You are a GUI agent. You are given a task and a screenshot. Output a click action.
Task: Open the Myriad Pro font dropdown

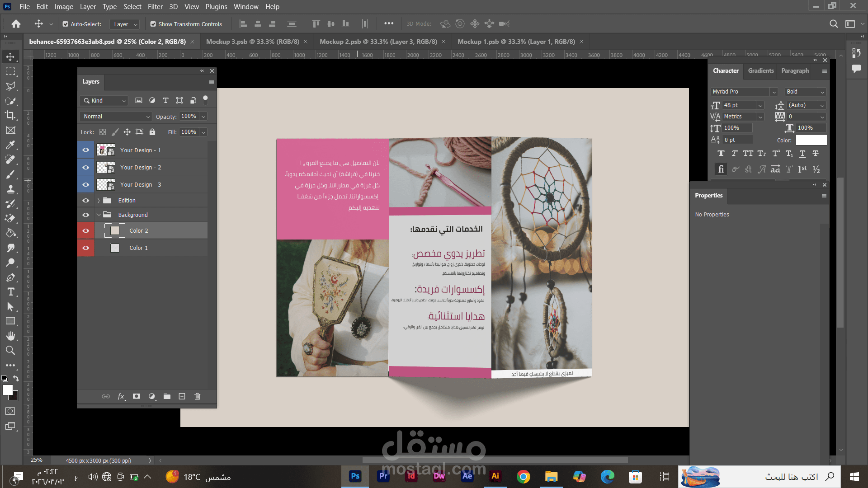[x=774, y=92]
